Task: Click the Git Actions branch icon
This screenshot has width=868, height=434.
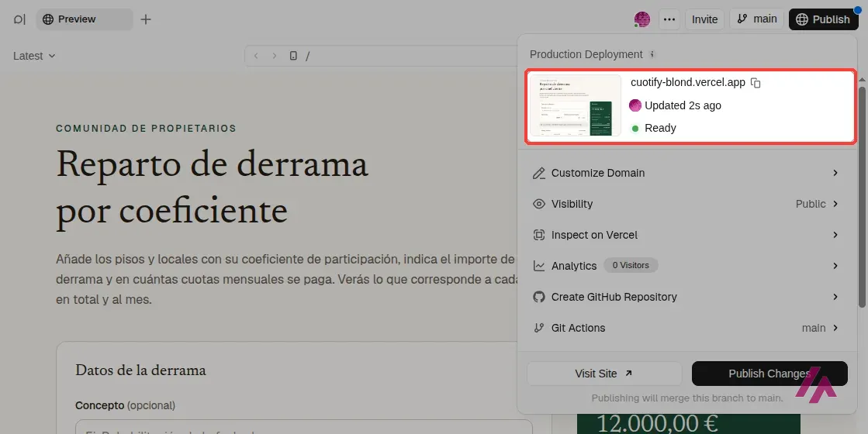Action: click(538, 328)
